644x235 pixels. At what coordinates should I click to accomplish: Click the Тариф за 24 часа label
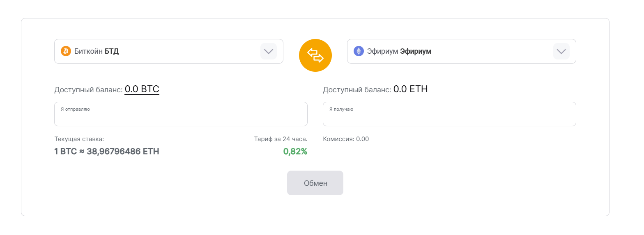281,139
